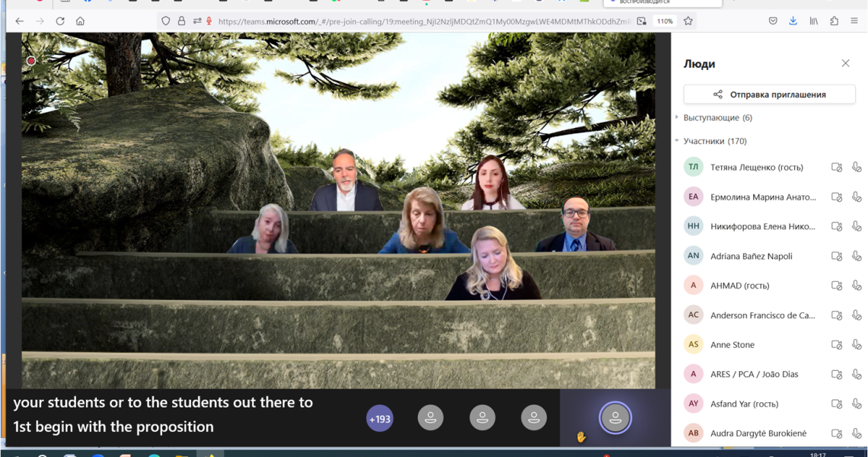Click the raised hand icon

581,437
